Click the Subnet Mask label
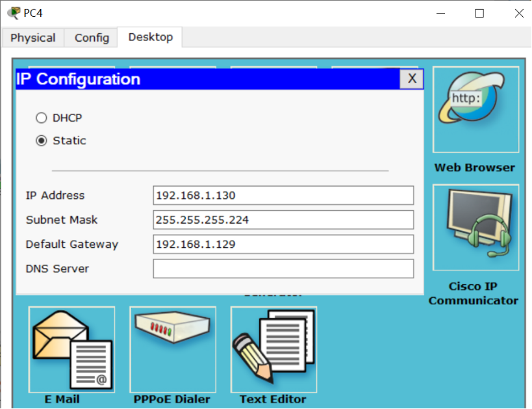Viewport: 532px width, 409px height. (62, 220)
